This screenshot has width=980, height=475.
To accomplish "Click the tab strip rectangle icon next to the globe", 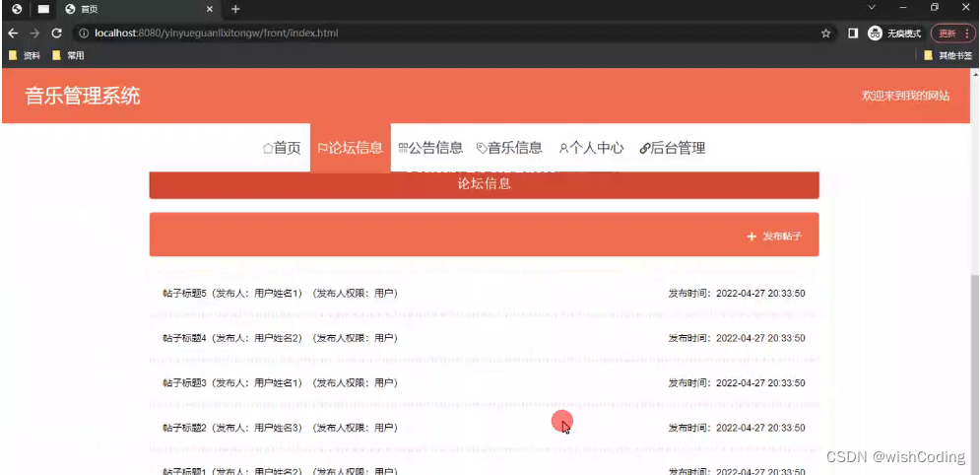I will click(x=43, y=10).
